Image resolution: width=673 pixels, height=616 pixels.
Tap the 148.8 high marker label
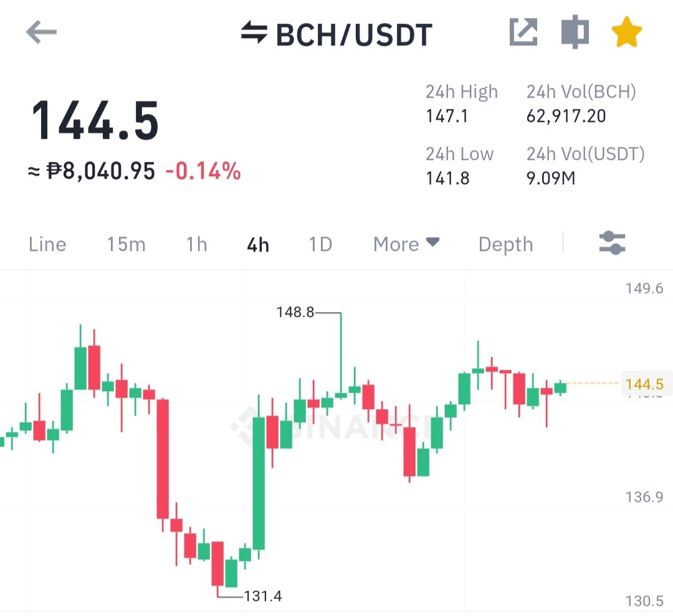point(295,312)
